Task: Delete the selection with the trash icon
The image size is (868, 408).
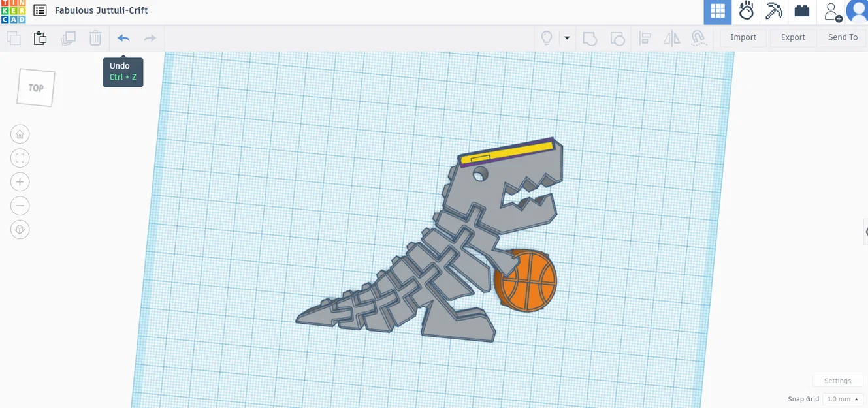Action: 95,38
